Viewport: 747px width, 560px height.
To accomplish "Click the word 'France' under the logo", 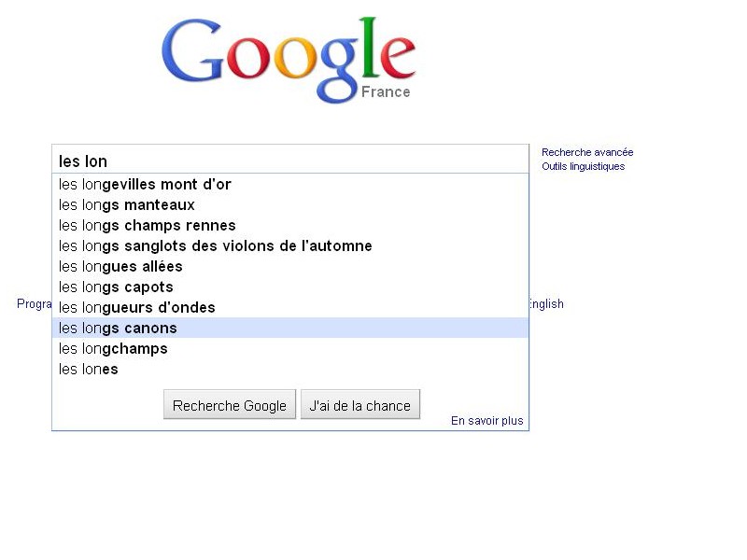I will pyautogui.click(x=386, y=91).
